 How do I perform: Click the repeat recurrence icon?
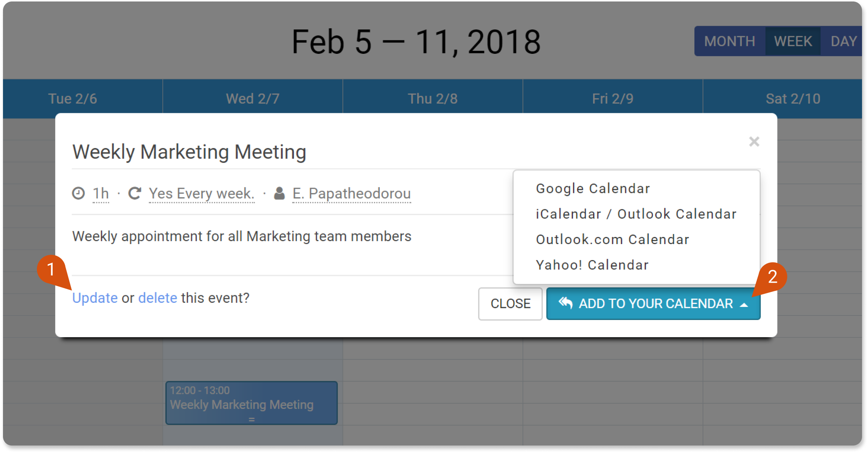(134, 193)
